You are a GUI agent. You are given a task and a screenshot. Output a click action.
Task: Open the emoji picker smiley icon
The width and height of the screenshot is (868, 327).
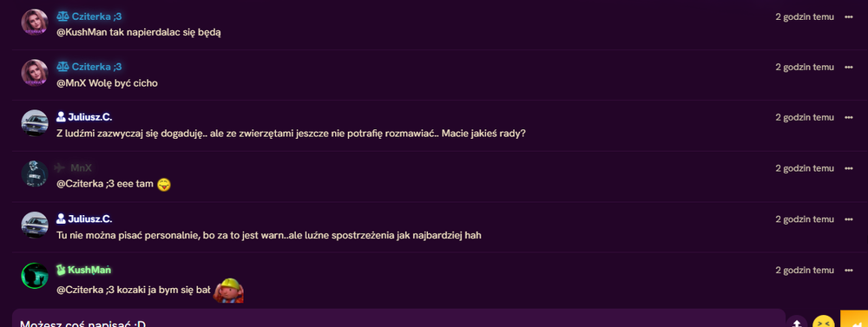coord(823,322)
